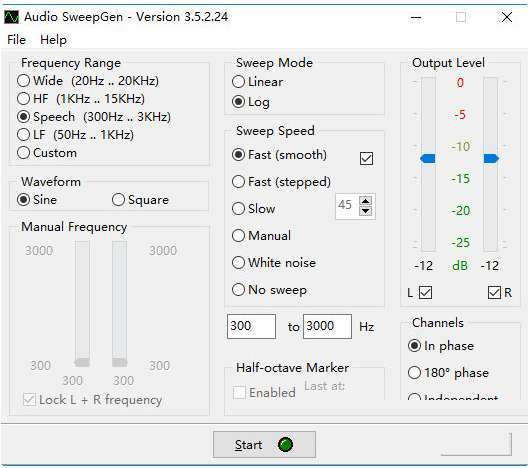Choose HF 1KHz to 15KHz frequency range
The width and height of the screenshot is (528, 468).
81,99
